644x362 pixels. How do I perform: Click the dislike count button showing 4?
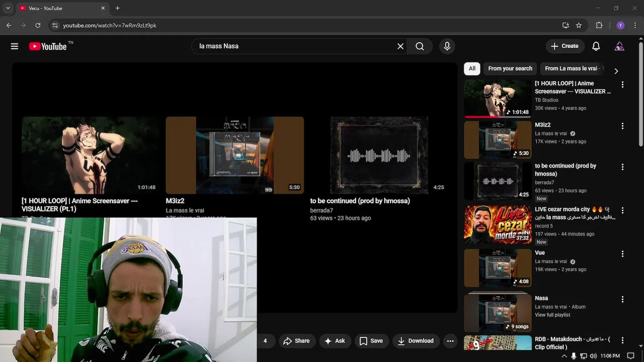tap(265, 341)
